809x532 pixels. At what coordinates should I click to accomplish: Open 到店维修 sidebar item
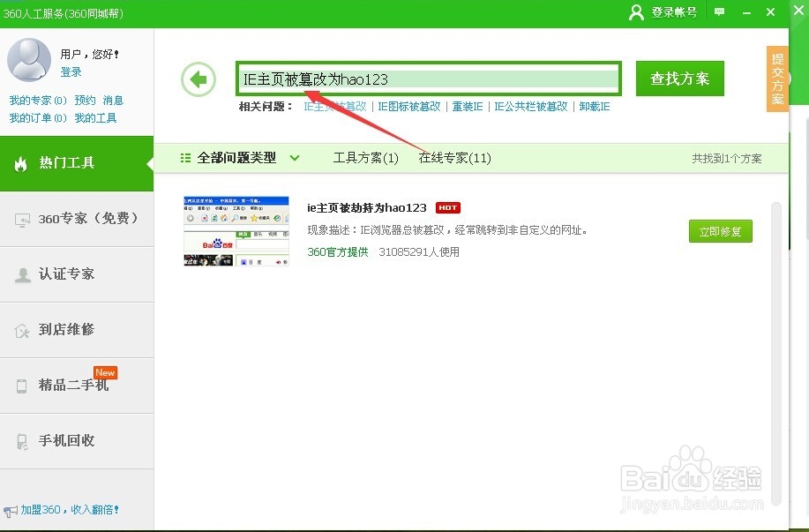[77, 330]
